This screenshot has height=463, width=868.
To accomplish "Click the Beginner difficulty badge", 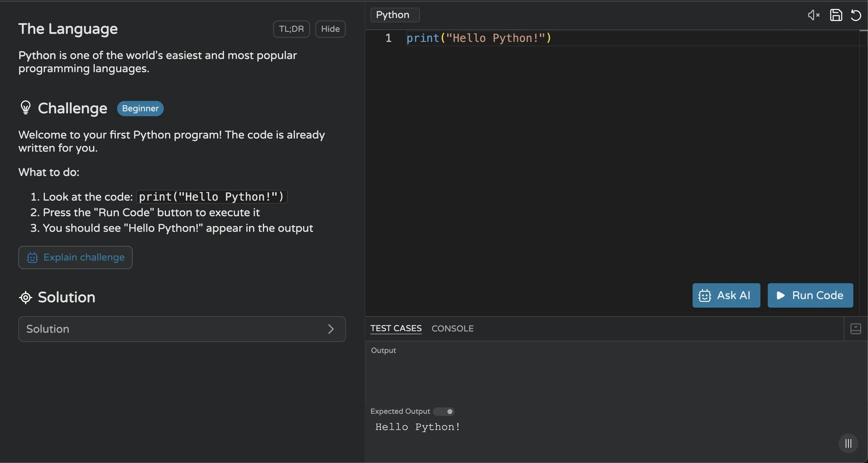I will point(140,108).
